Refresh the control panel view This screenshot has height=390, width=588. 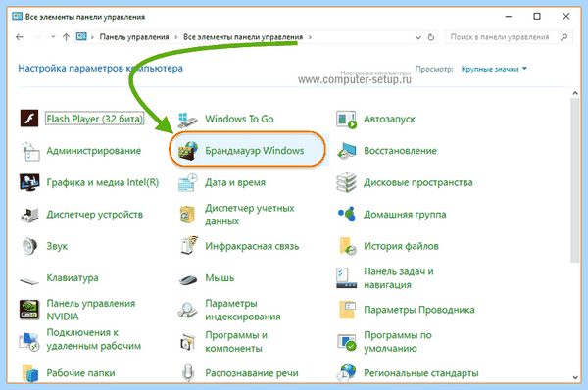tap(431, 37)
